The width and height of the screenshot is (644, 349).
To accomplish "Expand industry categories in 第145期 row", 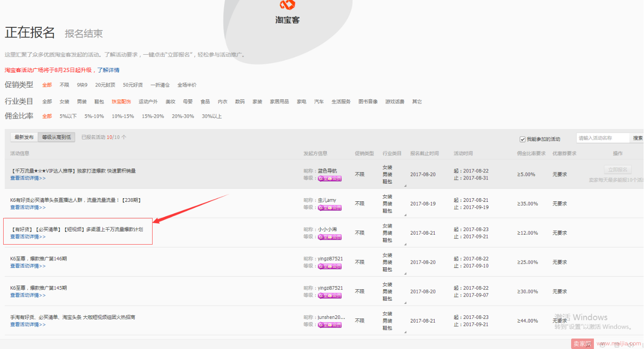I will 405,303.
